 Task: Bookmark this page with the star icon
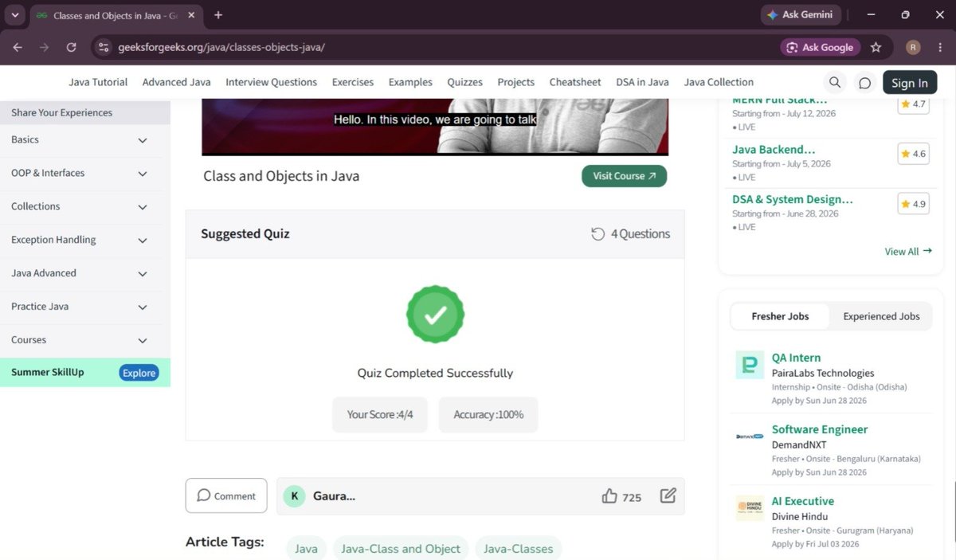tap(876, 47)
